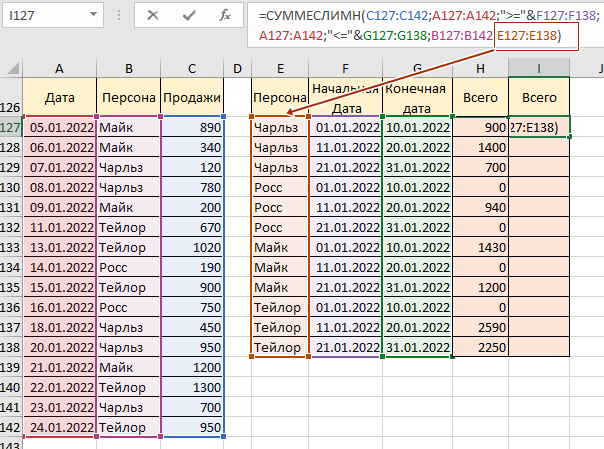Click the Cancel (X) formula button
The image size is (604, 449).
point(153,15)
